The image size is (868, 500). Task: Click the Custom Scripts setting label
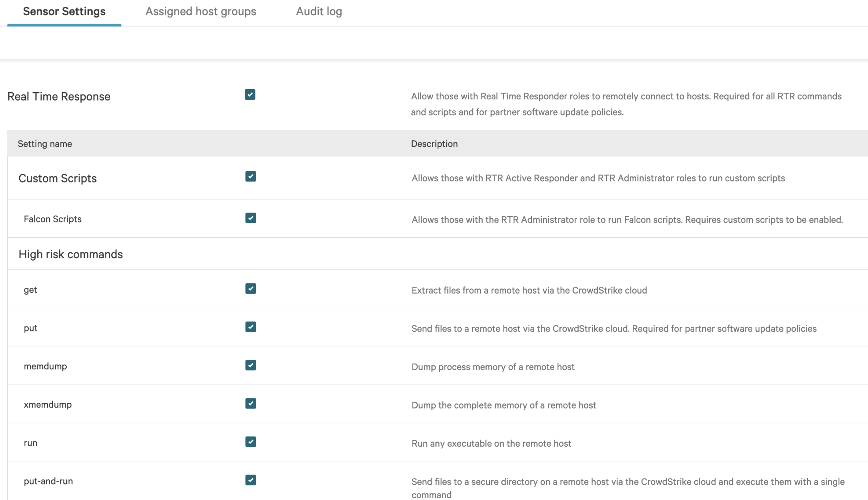[58, 178]
